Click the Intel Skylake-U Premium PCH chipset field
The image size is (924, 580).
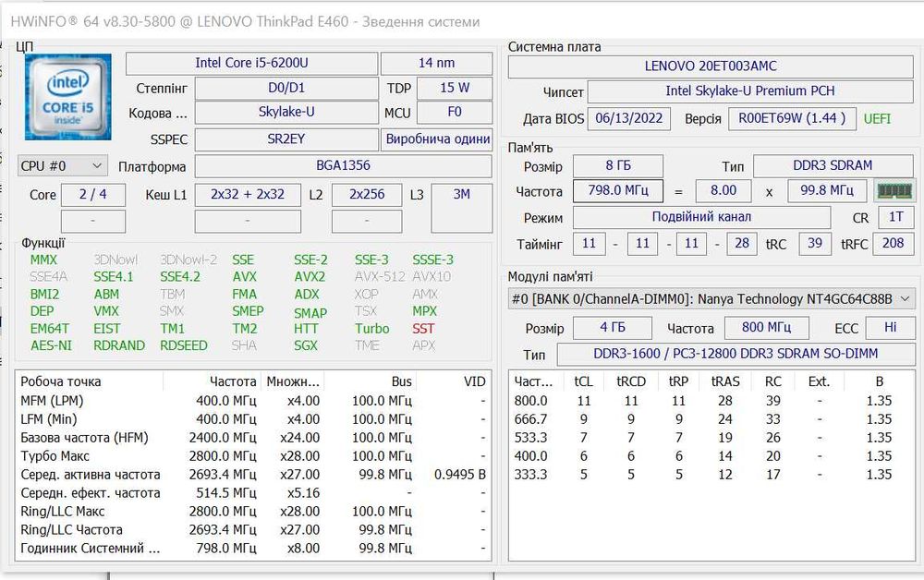coord(750,91)
